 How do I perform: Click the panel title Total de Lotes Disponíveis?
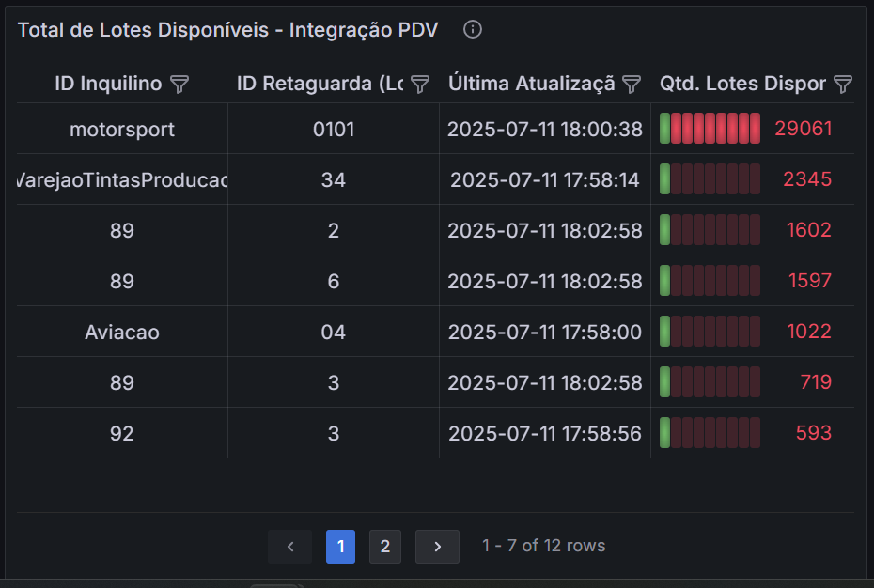click(x=227, y=30)
